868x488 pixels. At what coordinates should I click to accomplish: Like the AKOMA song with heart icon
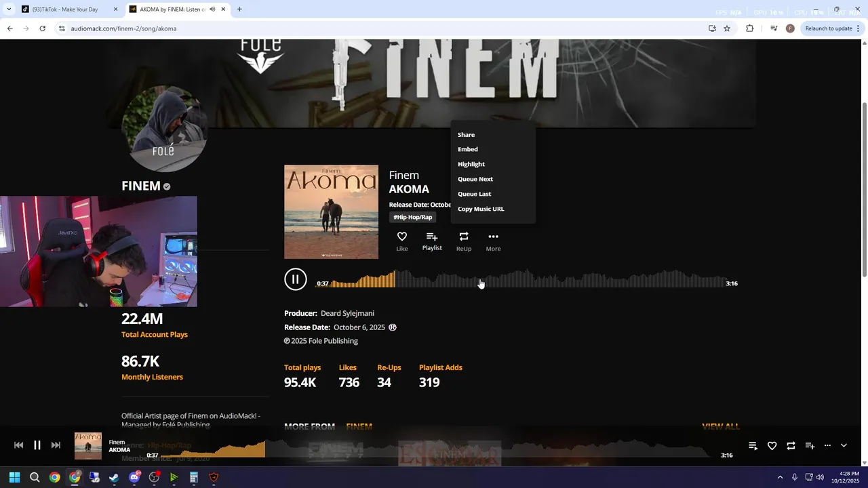[401, 241]
